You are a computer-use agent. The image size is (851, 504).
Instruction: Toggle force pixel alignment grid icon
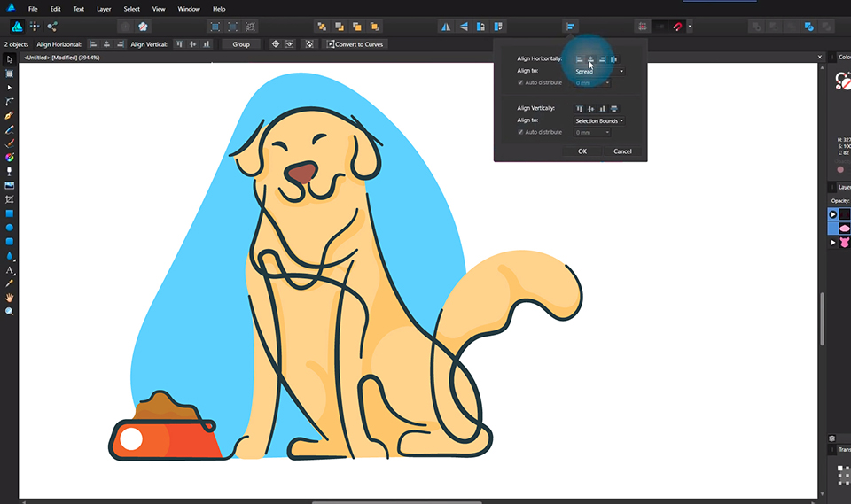tap(643, 27)
